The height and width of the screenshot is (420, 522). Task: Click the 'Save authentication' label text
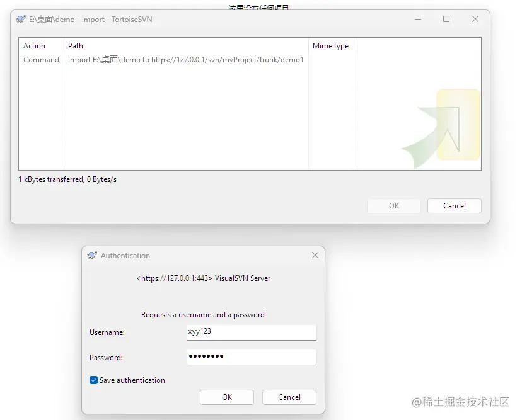132,380
